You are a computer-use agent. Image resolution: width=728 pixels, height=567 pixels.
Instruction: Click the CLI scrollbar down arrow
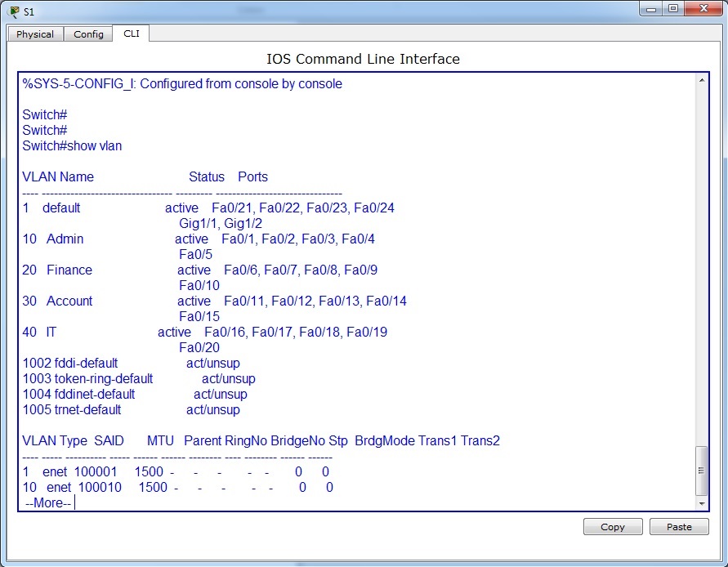tap(702, 503)
